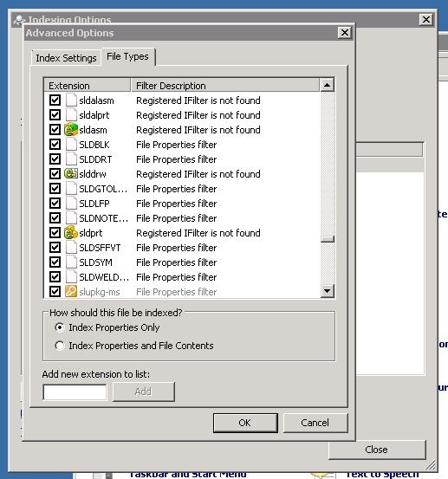Toggle the SLDSFFVT extension checkbox
This screenshot has width=448, height=479.
click(55, 248)
